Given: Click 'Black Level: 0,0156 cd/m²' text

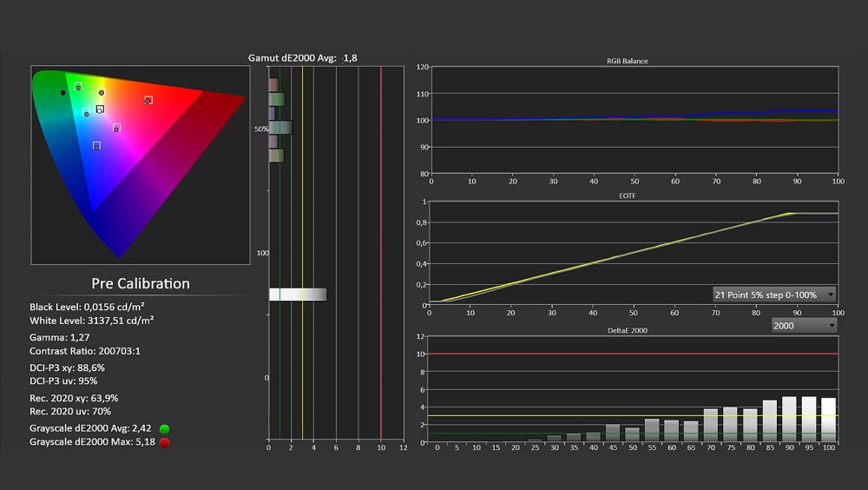Looking at the screenshot, I should point(87,307).
